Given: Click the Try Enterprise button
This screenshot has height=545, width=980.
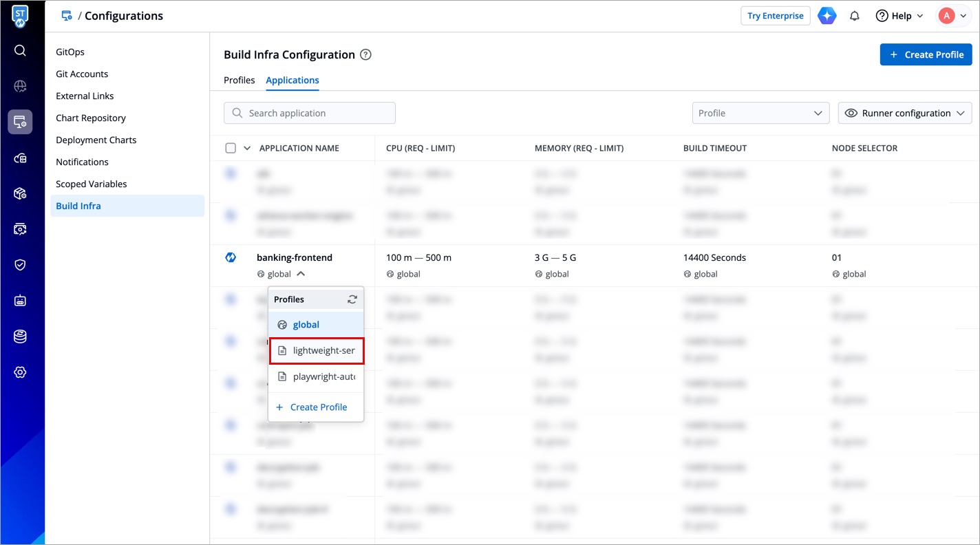Looking at the screenshot, I should click(775, 16).
